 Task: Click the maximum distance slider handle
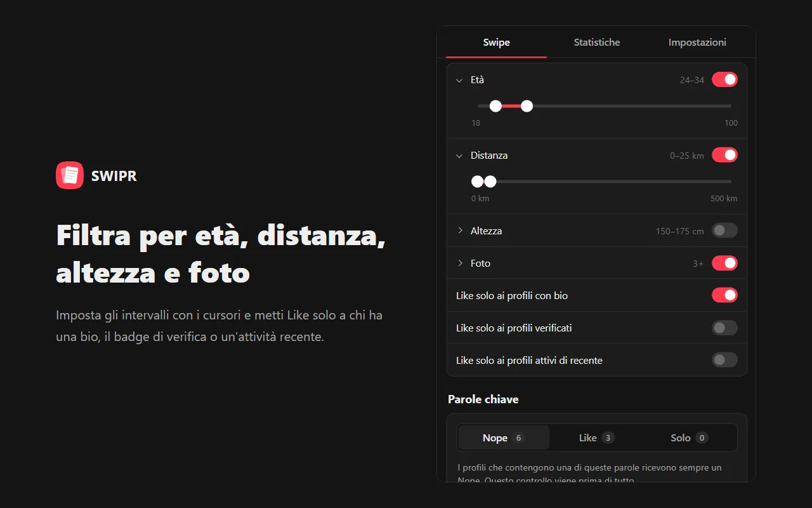(x=490, y=182)
